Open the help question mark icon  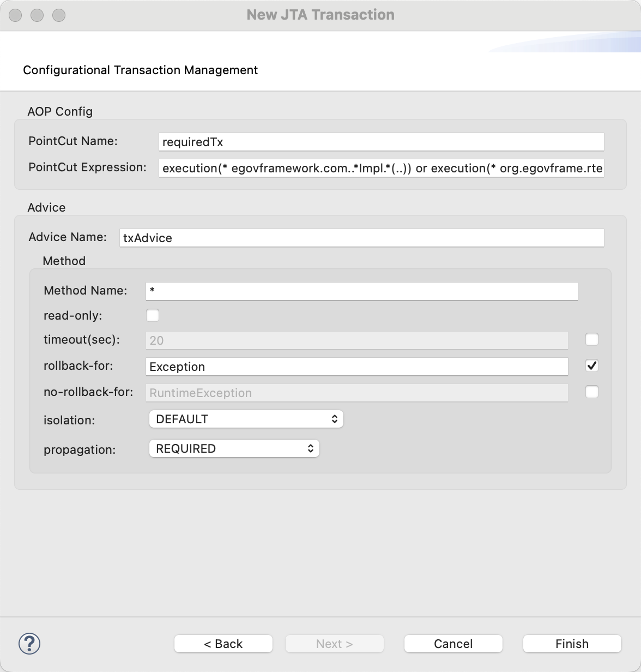(x=29, y=644)
